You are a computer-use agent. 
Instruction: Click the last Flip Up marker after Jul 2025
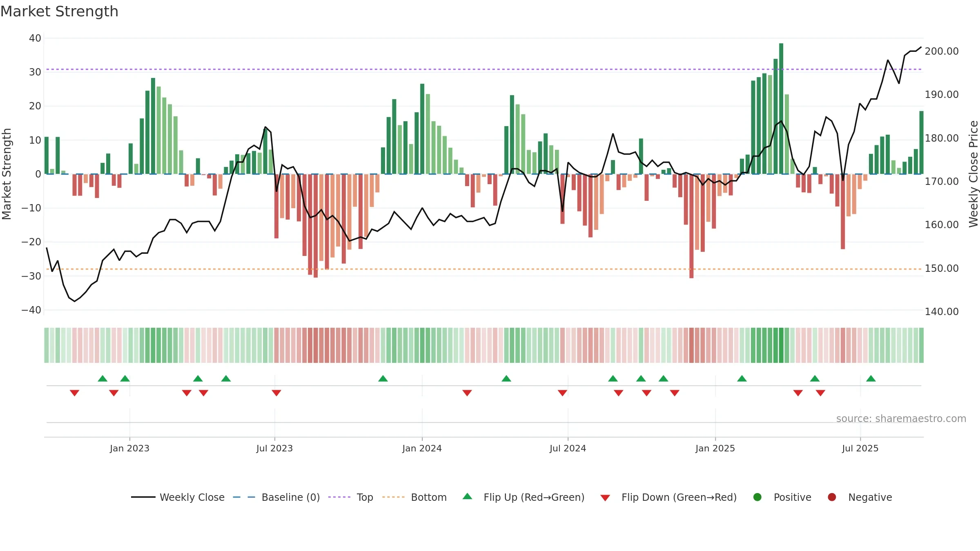point(871,378)
